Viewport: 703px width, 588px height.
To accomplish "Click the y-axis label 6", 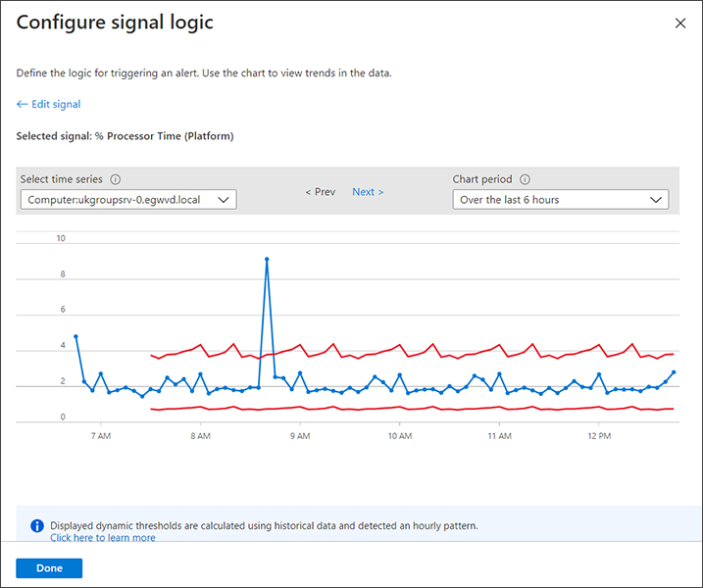I will tap(63, 310).
